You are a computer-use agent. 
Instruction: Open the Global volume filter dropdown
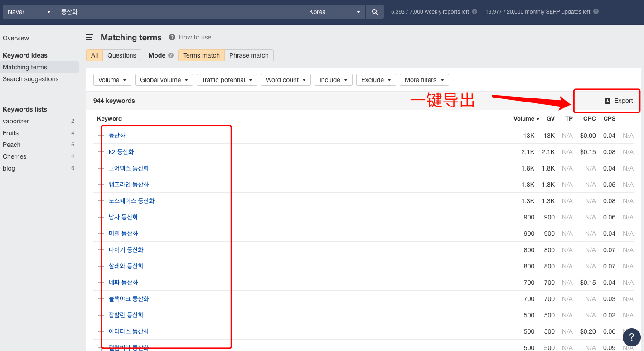164,80
